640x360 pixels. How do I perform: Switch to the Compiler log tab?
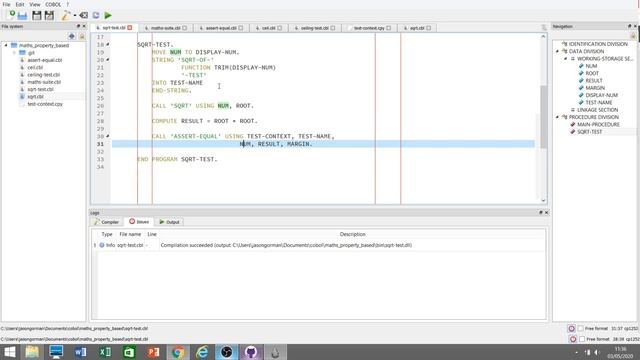pos(106,222)
